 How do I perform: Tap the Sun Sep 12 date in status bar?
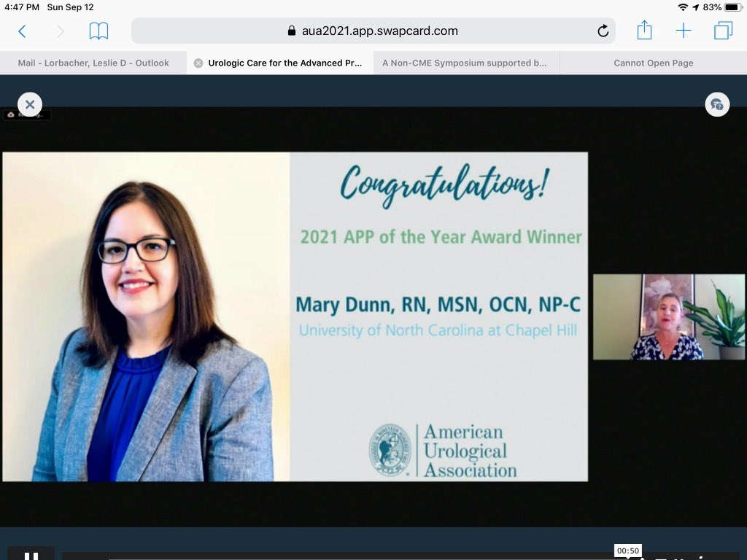pyautogui.click(x=71, y=7)
